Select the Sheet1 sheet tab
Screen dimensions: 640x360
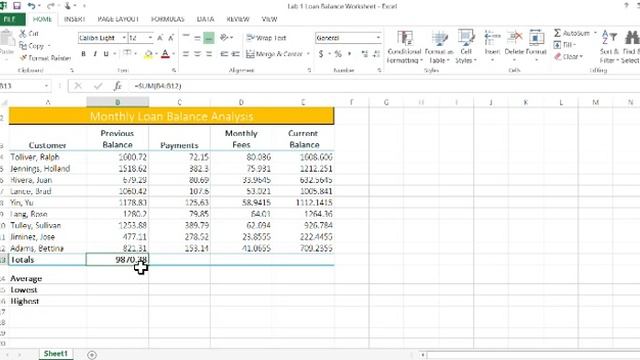click(56, 353)
